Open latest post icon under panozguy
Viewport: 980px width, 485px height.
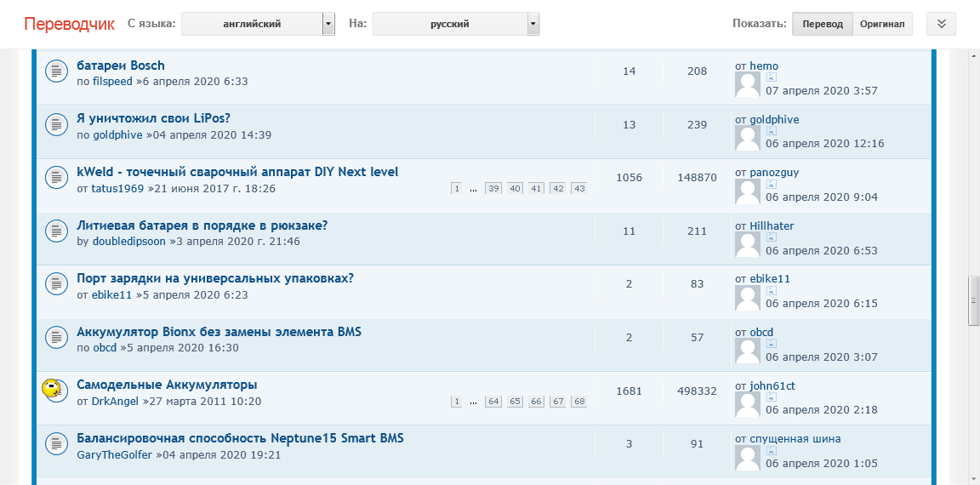(771, 184)
